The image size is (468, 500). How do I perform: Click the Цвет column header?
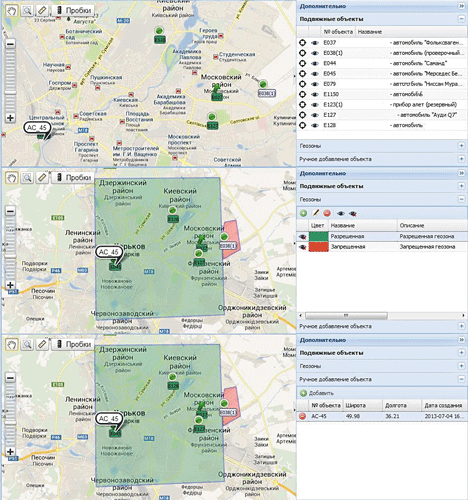tap(318, 226)
